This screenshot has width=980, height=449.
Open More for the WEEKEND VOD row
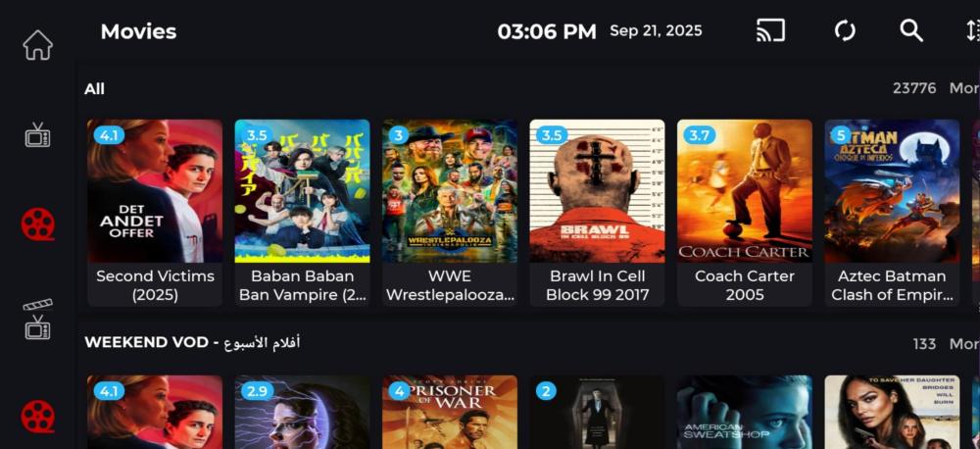tap(964, 343)
